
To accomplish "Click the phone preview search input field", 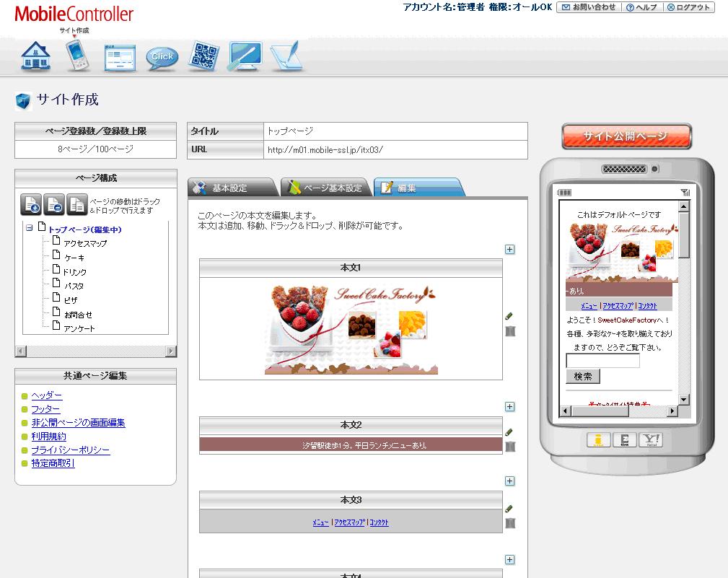I will 602,361.
